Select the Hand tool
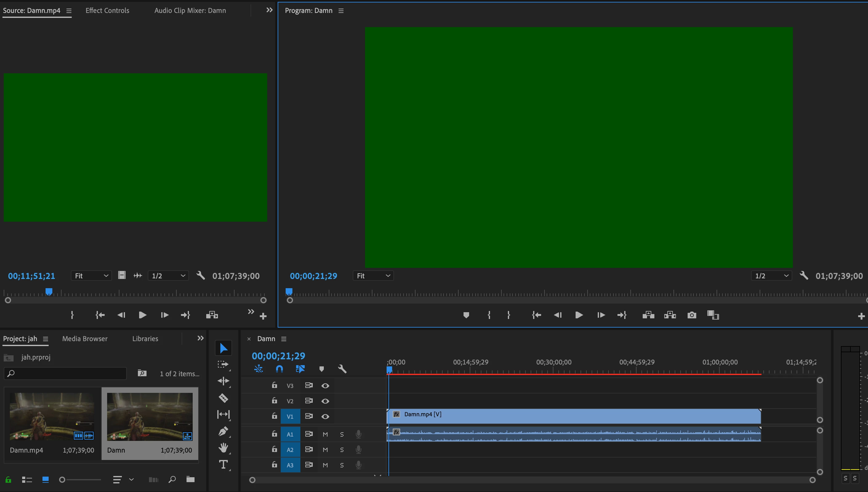 [223, 448]
